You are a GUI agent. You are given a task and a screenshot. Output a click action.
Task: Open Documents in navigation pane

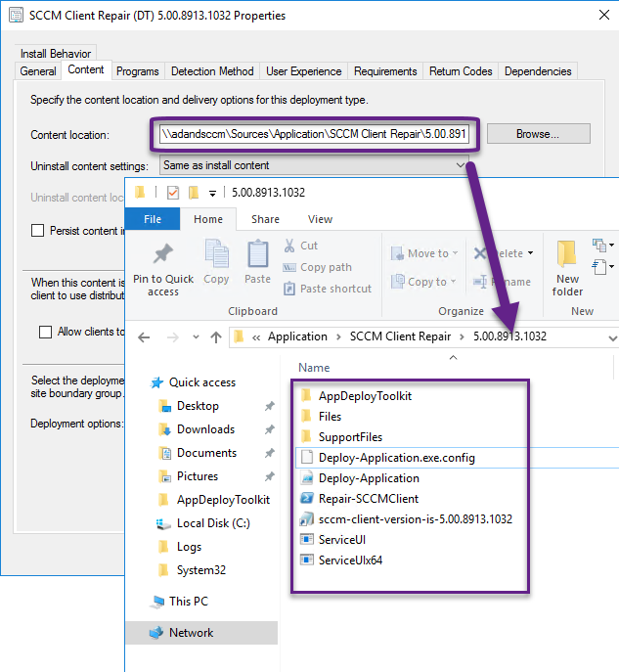[198, 453]
